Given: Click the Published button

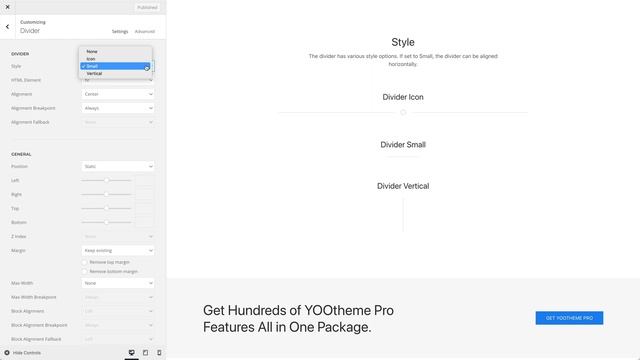Looking at the screenshot, I should point(147,7).
